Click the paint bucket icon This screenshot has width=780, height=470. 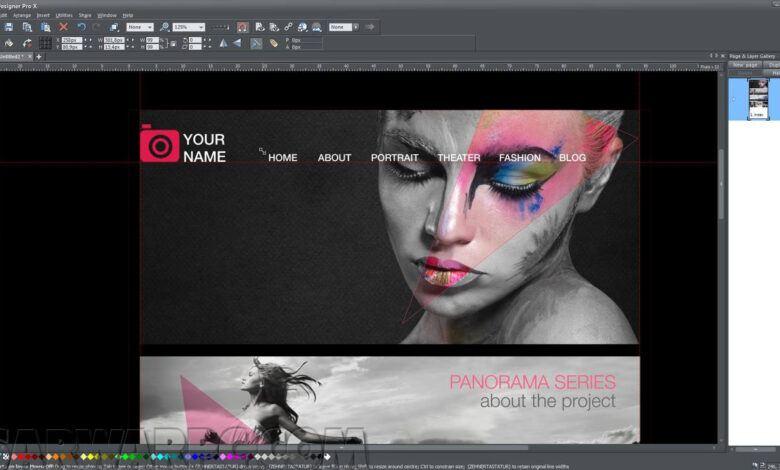point(8,43)
